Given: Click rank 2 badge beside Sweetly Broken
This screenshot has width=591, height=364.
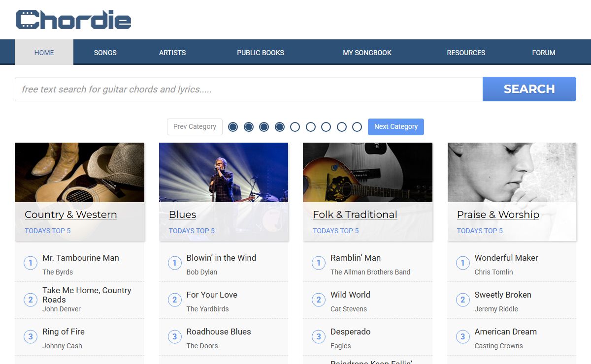Looking at the screenshot, I should pos(462,300).
